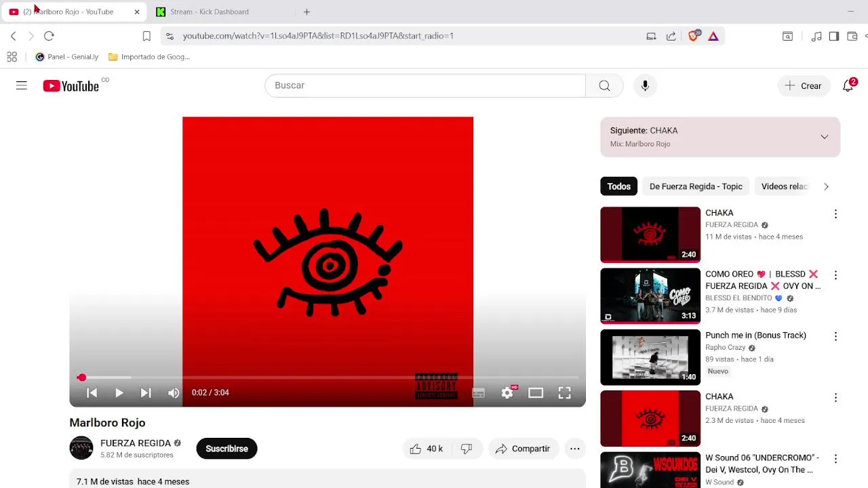Open FUERZA REGIDA channel avatar
868x488 pixels.
point(81,448)
